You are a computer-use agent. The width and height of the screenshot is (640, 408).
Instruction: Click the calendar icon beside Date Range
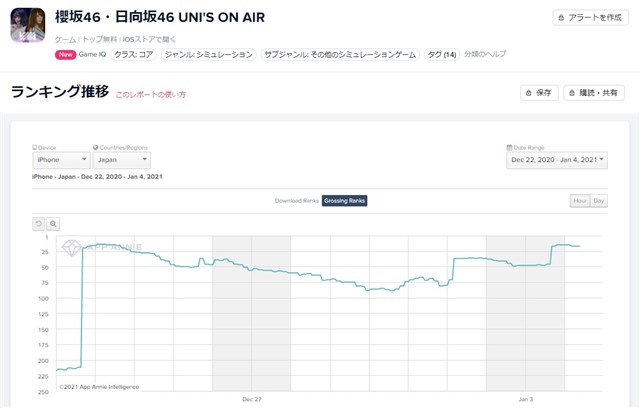[x=509, y=147]
